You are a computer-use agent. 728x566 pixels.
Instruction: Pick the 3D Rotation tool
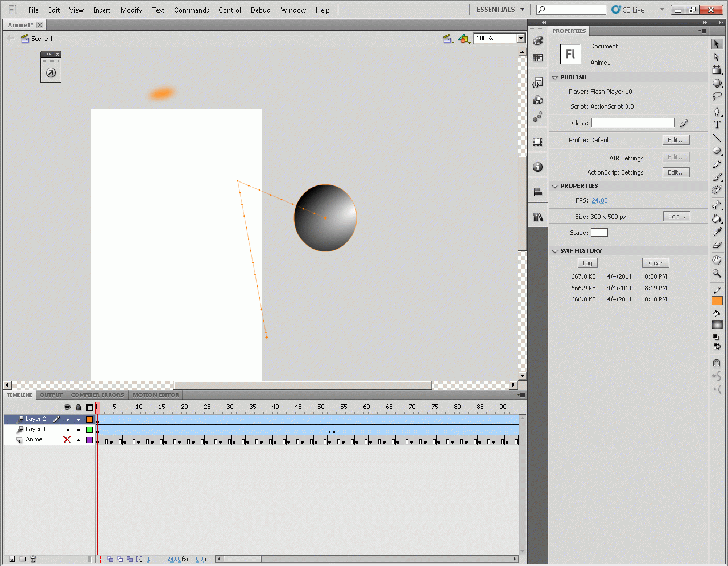(717, 83)
